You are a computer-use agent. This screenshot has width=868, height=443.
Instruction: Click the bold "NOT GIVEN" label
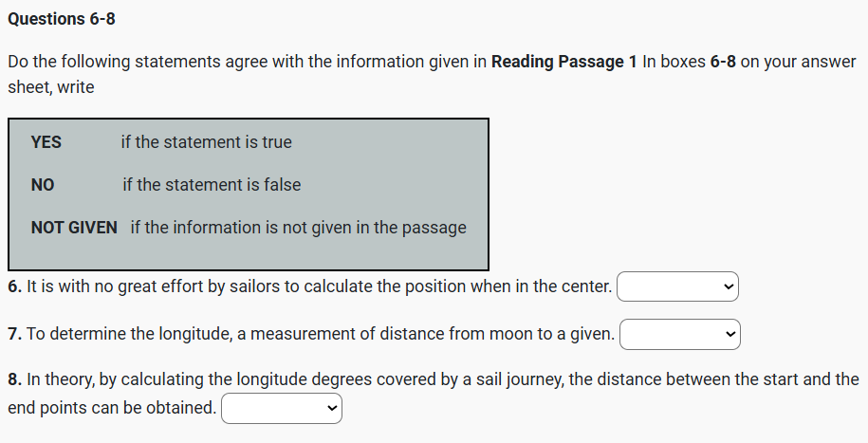(x=74, y=228)
